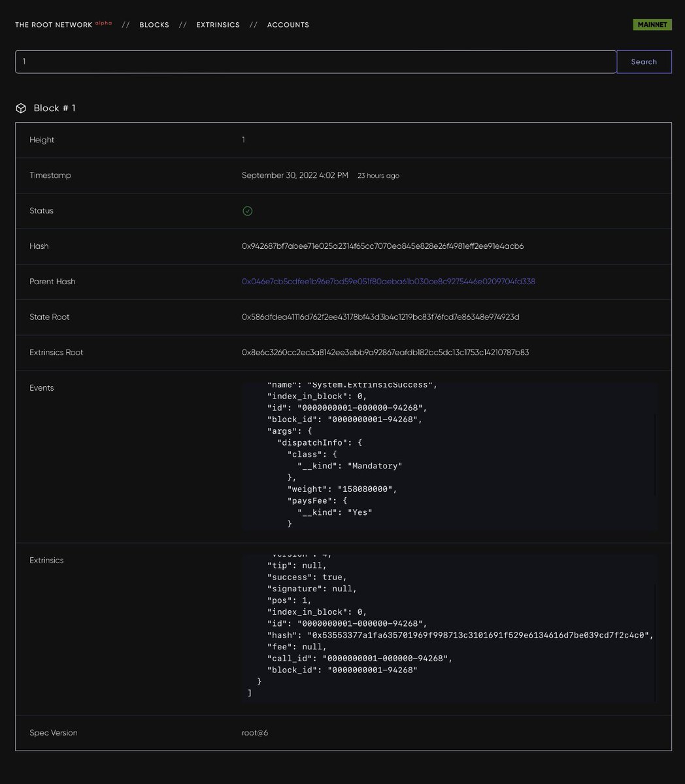The width and height of the screenshot is (685, 784).
Task: Click the Parent Hash row label
Action: pyautogui.click(x=52, y=282)
